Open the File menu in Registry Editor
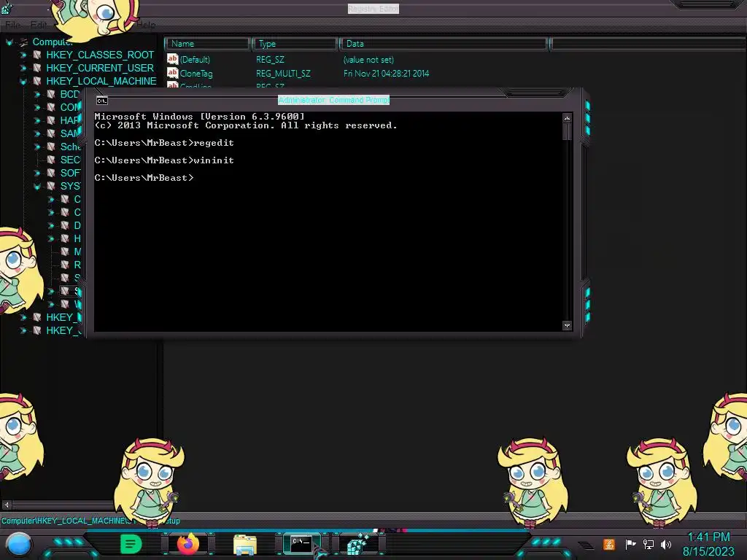The height and width of the screenshot is (560, 747). click(x=13, y=25)
